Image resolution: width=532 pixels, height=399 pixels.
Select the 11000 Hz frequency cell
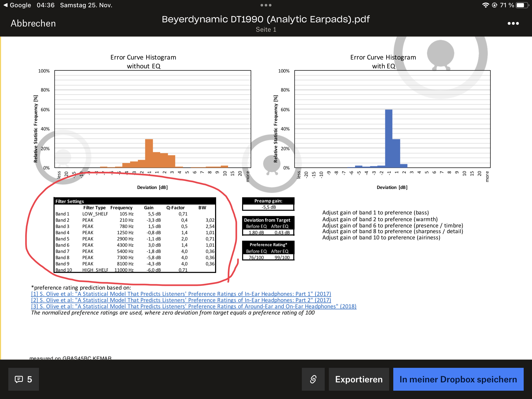tap(124, 270)
